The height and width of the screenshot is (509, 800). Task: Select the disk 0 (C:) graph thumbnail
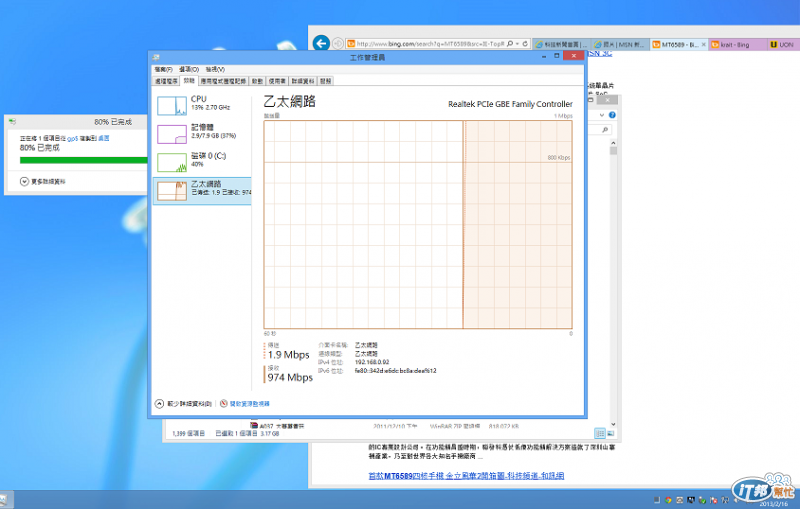171,163
